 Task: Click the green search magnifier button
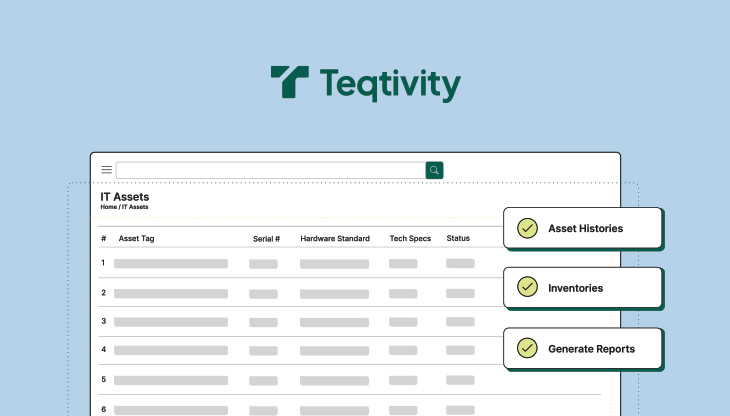434,170
